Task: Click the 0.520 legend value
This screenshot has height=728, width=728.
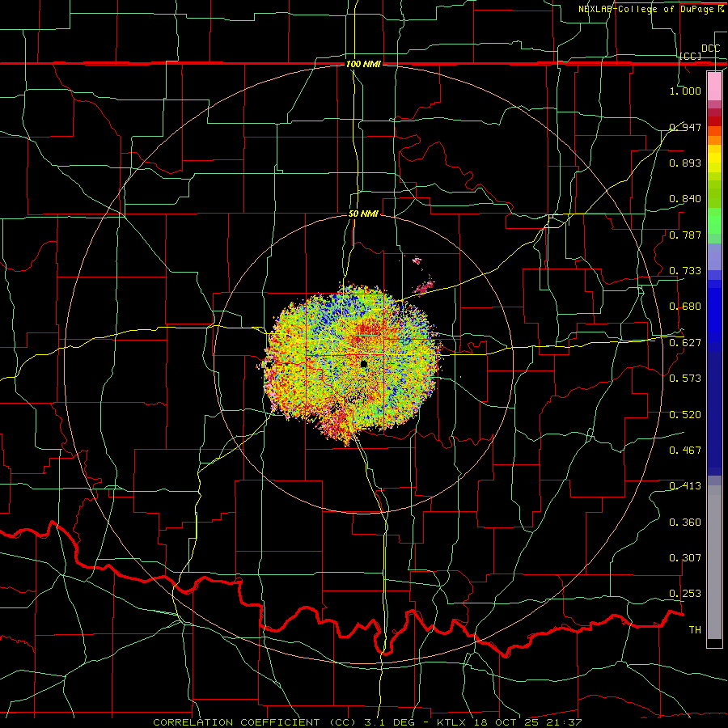Action: coord(685,415)
